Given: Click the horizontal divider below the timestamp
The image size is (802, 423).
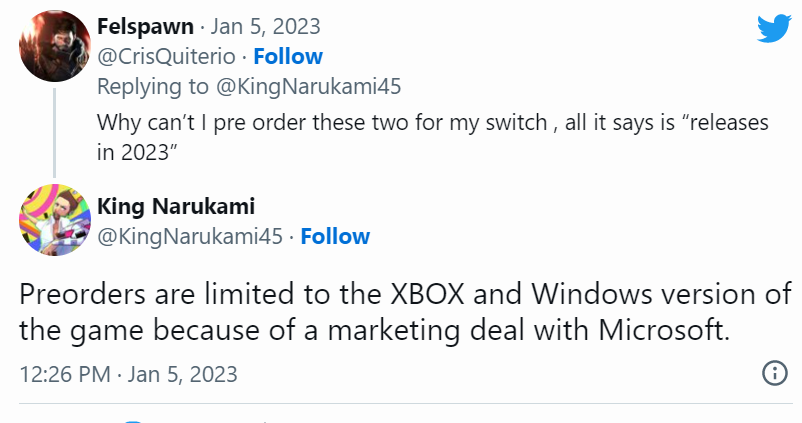Looking at the screenshot, I should tap(405, 404).
